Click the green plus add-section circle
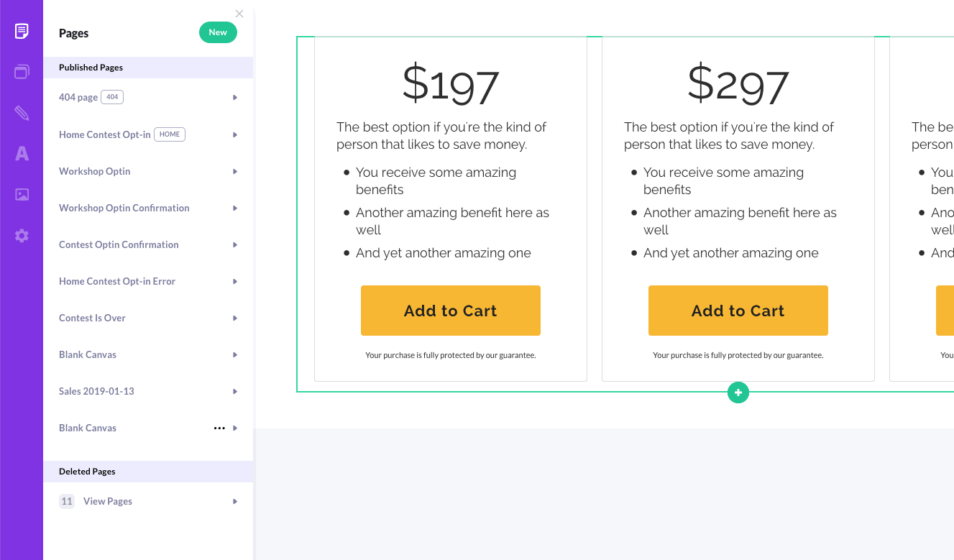 pos(738,393)
